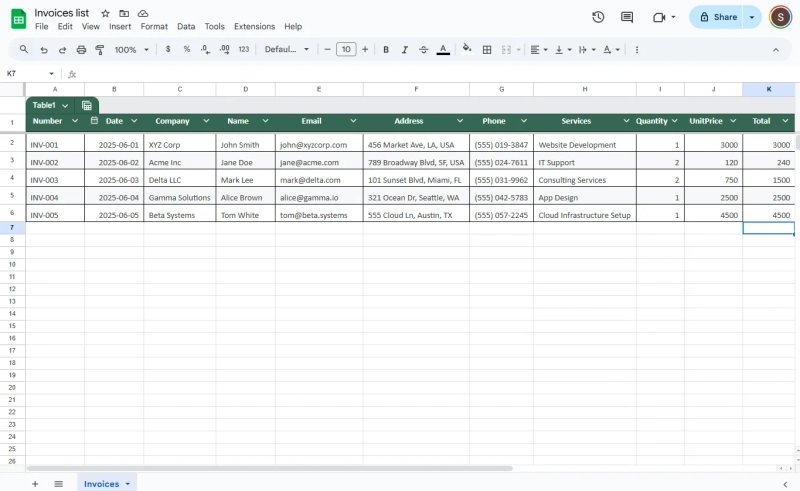Apply strikethrough formatting
The image size is (800, 491).
click(423, 50)
